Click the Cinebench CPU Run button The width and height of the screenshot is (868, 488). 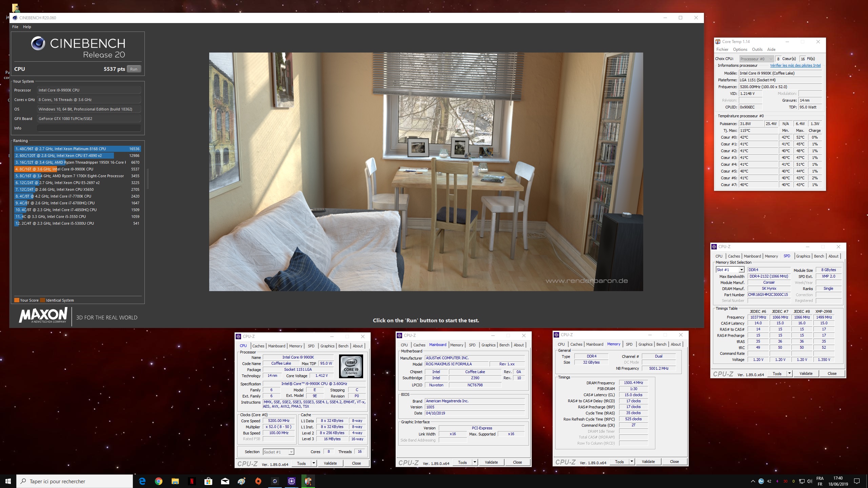(134, 69)
